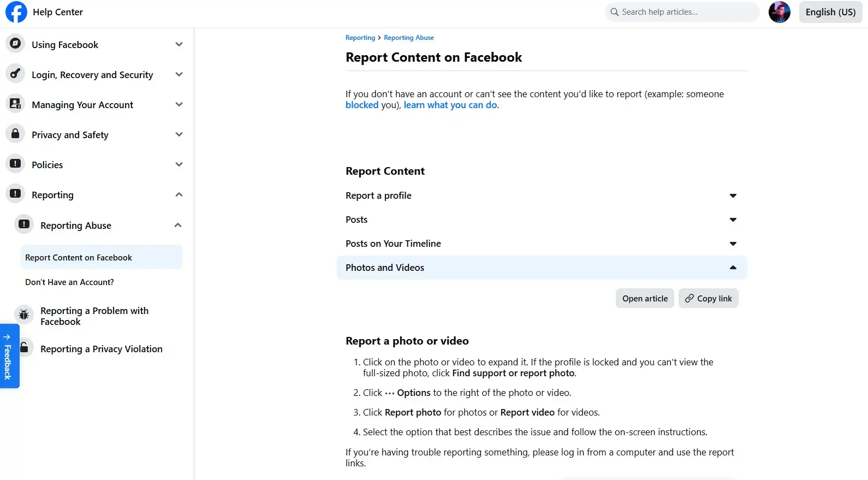Click the Policies exclamation icon
This screenshot has height=480, width=868.
(15, 163)
